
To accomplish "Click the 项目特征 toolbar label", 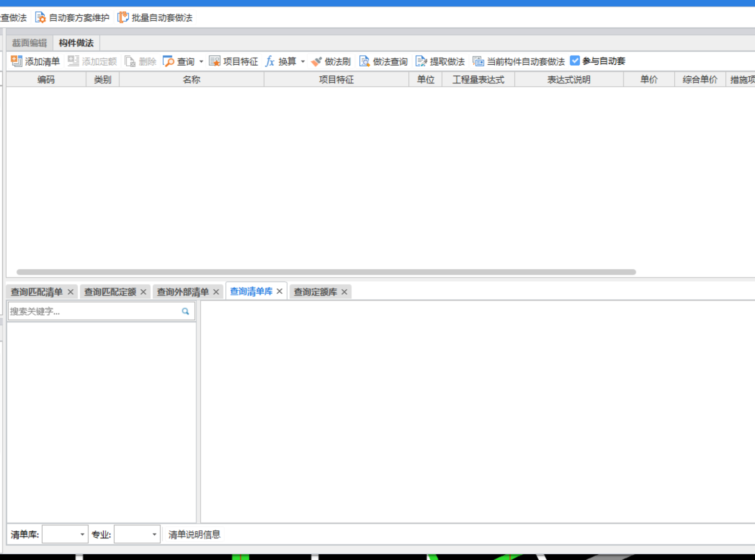I will pyautogui.click(x=241, y=61).
